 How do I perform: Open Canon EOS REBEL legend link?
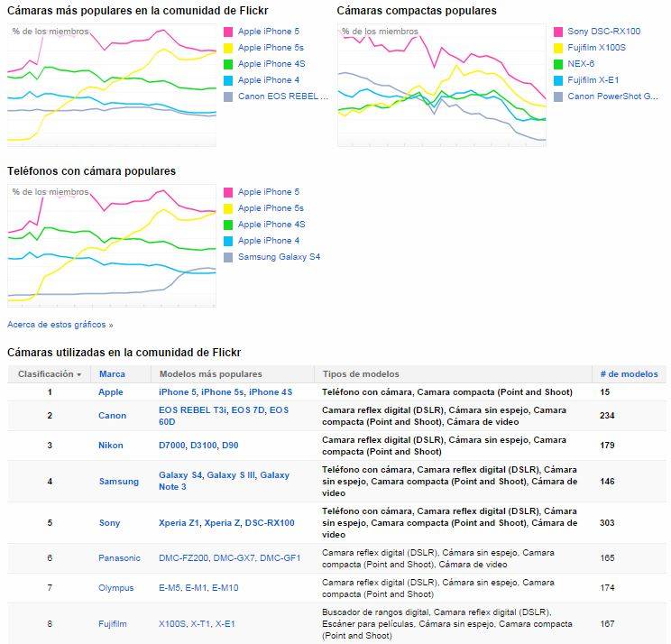283,97
